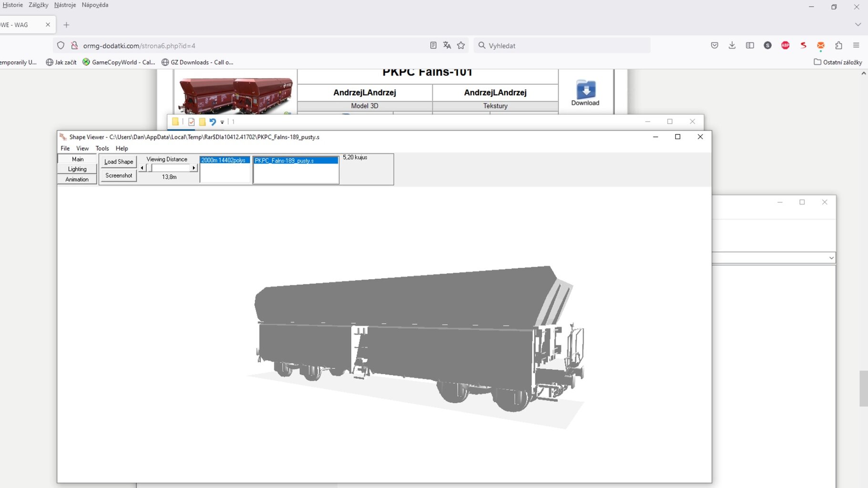The image size is (868, 488).
Task: Click the translate page icon
Action: tap(447, 45)
